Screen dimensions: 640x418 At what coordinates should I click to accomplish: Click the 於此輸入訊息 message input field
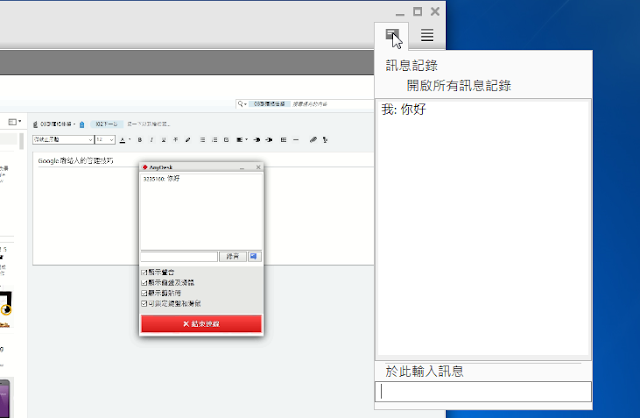[484, 392]
